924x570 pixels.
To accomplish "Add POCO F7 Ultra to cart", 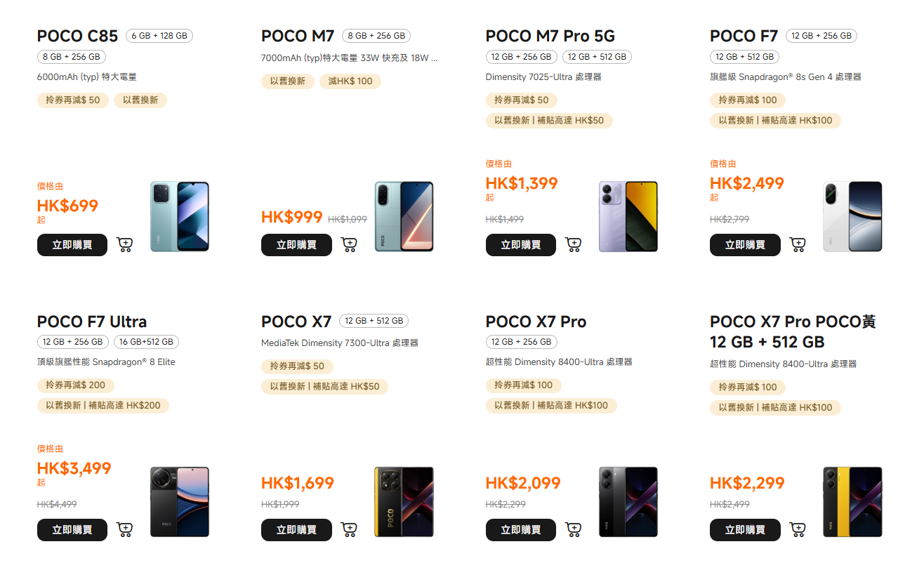I will point(125,530).
